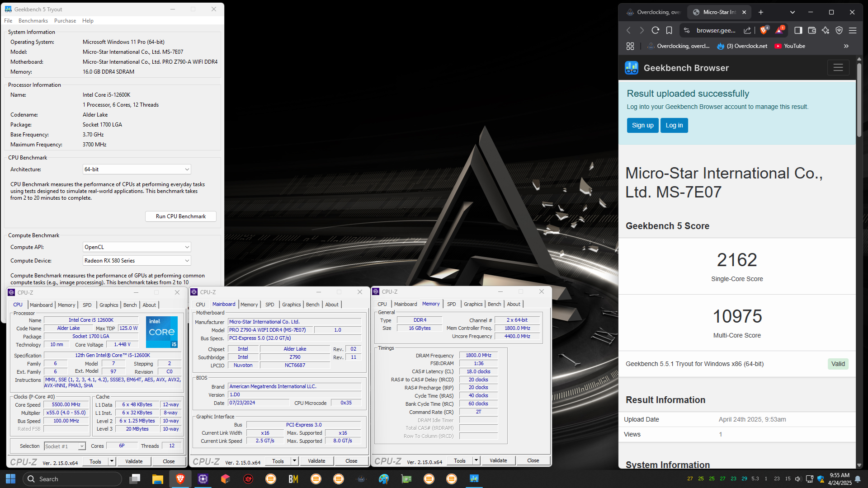Open the Architecture 64-bit dropdown
Screen dimensions: 868x488
pos(137,169)
